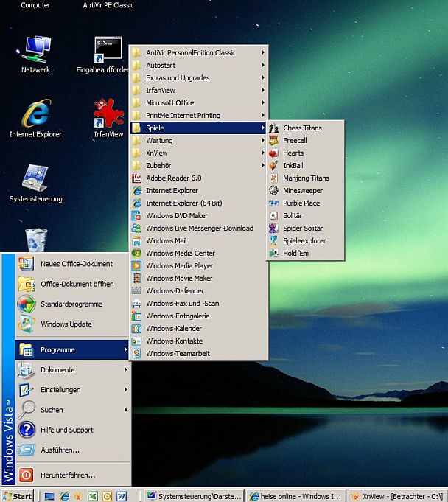The height and width of the screenshot is (502, 448).
Task: Expand the IrfanView program folder
Action: pos(198,90)
